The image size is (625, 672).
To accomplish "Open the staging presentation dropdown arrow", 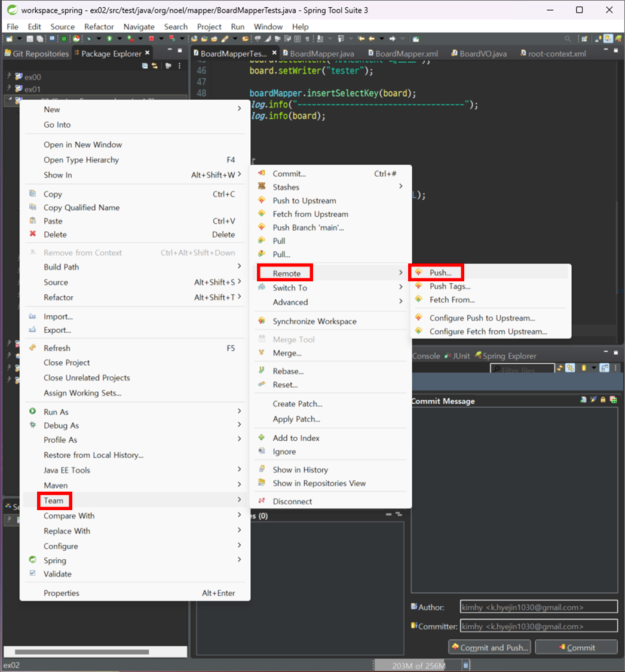I will [594, 368].
